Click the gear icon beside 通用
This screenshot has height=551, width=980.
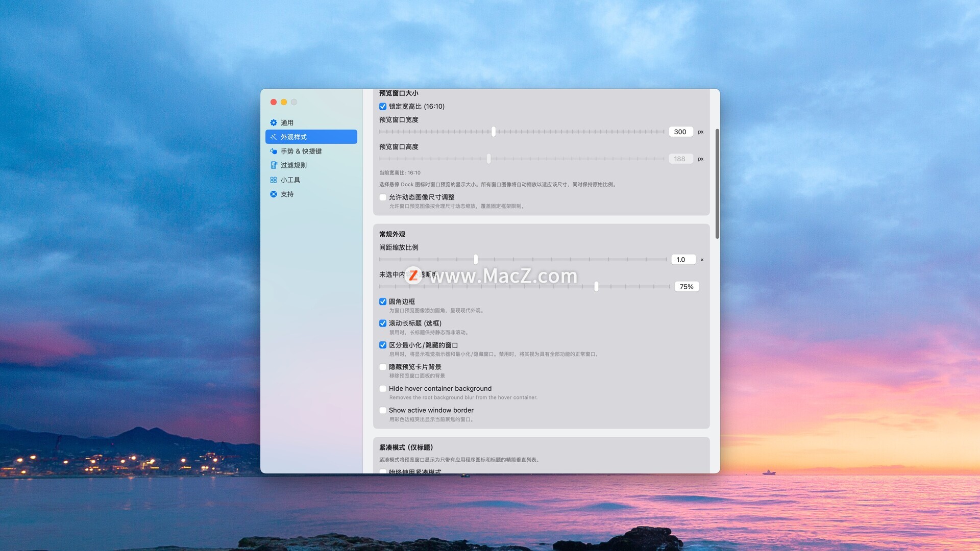pos(274,122)
